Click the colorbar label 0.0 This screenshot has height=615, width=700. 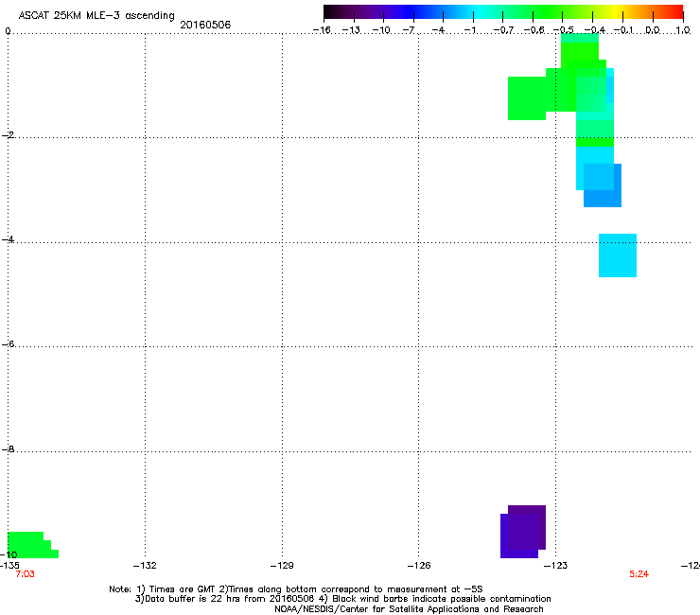click(653, 30)
